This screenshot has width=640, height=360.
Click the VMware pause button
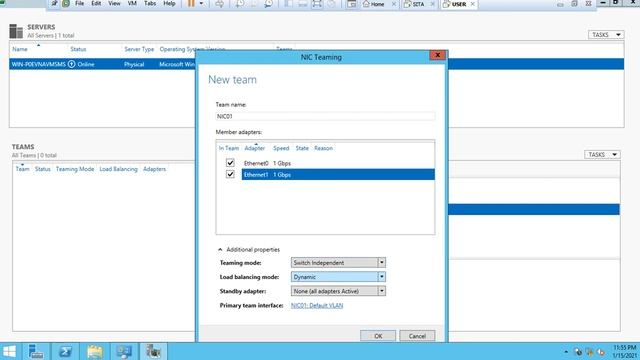click(x=191, y=4)
